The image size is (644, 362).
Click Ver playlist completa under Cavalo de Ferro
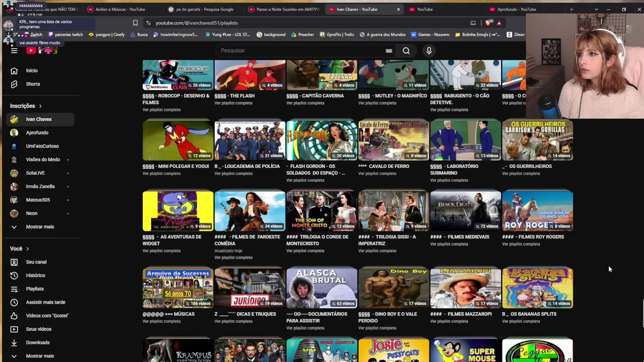point(377,173)
